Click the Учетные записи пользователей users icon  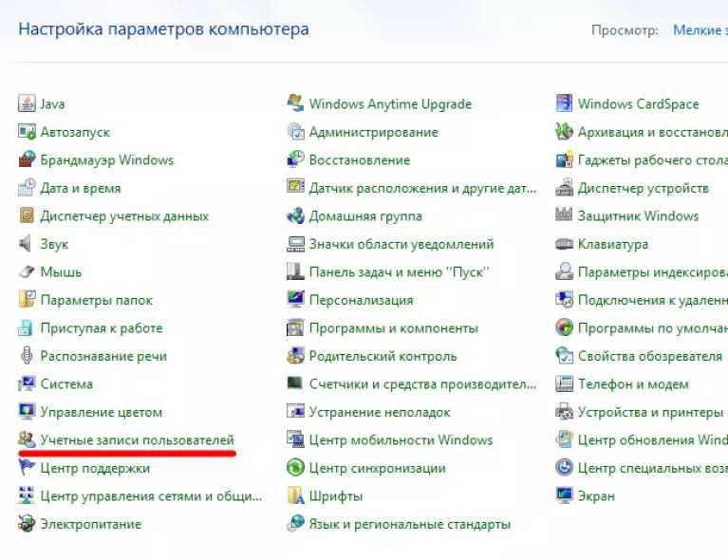point(27,439)
